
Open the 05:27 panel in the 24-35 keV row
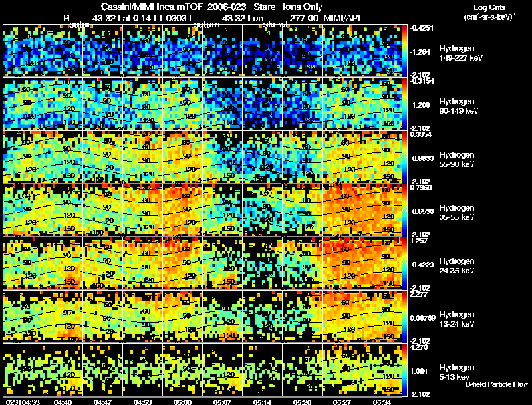(342, 263)
